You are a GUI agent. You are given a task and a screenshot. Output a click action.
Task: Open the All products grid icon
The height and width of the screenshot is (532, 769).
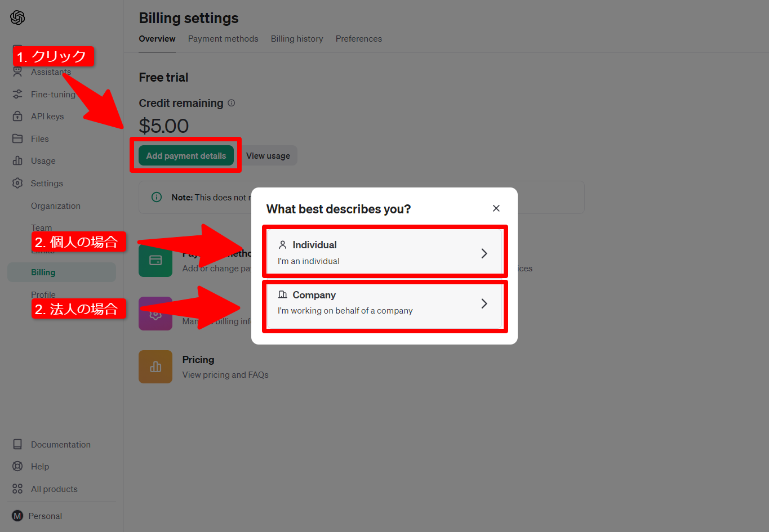pos(17,489)
